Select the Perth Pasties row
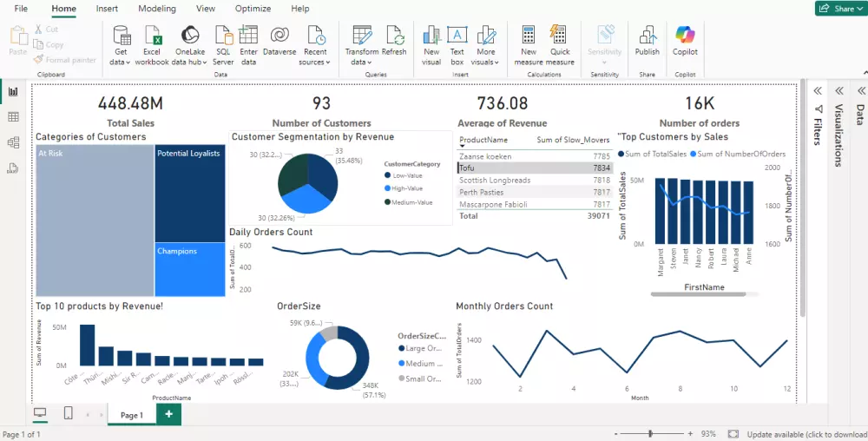 coord(535,193)
